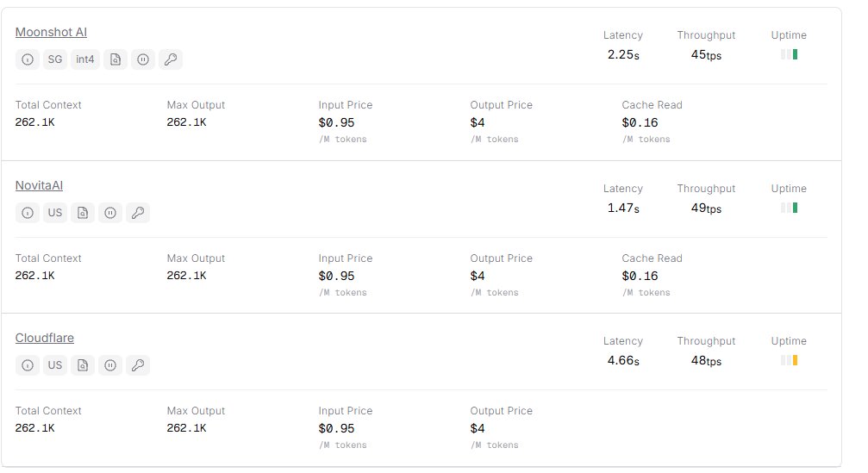
Task: Click the key icon in Moonshot AI row
Action: pyautogui.click(x=171, y=59)
